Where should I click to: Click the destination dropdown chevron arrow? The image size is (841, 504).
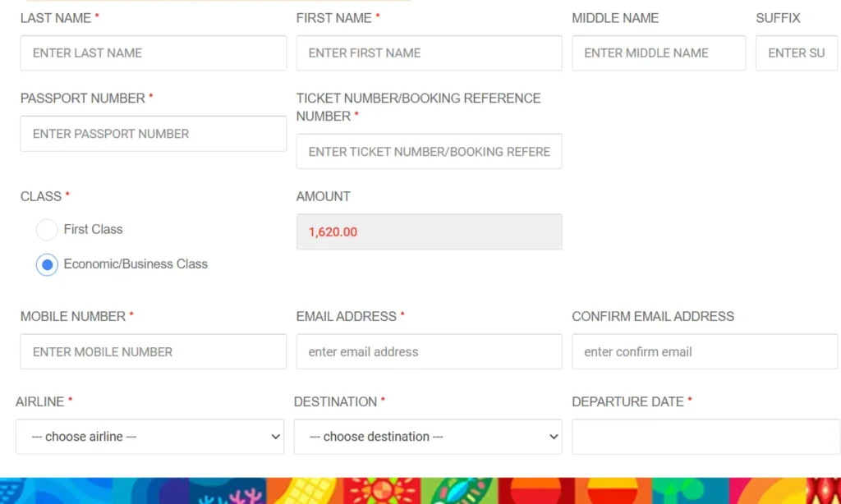pos(552,437)
